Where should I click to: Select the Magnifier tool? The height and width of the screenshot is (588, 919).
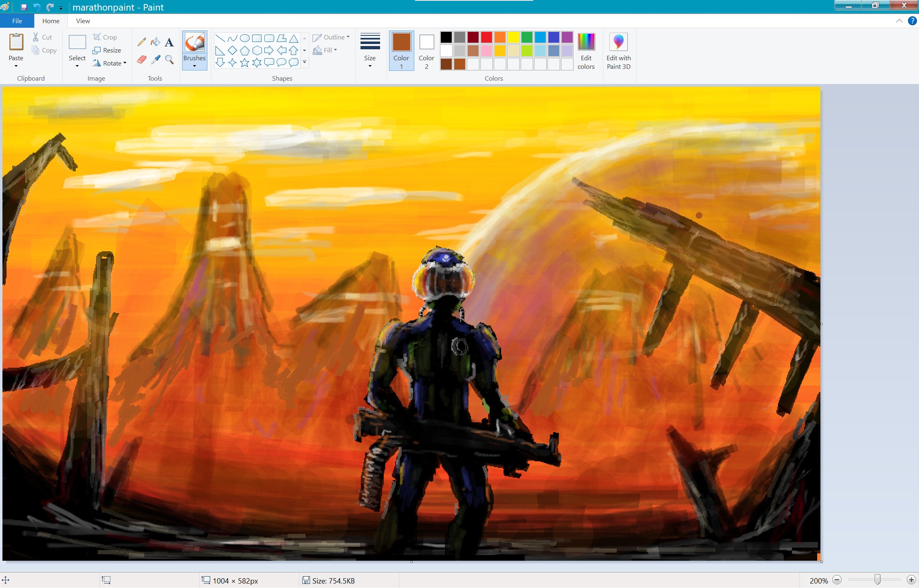click(x=169, y=60)
